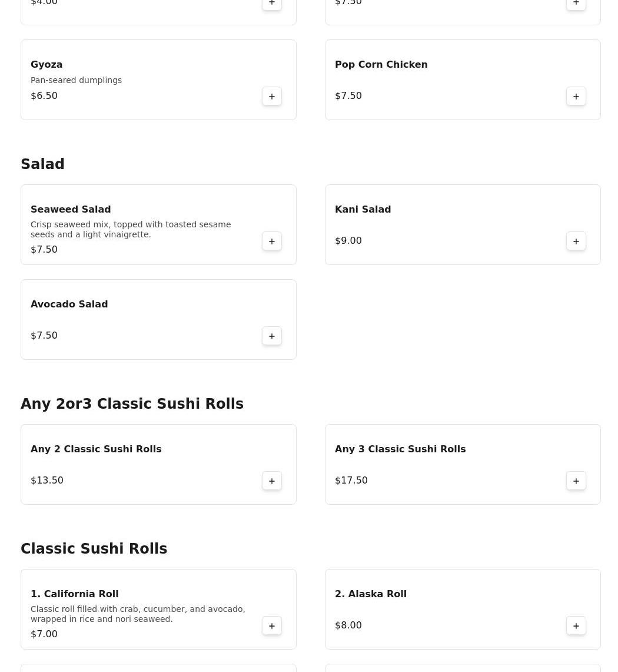
Task: Select the Pop Corn Chicken item title
Action: point(381,64)
